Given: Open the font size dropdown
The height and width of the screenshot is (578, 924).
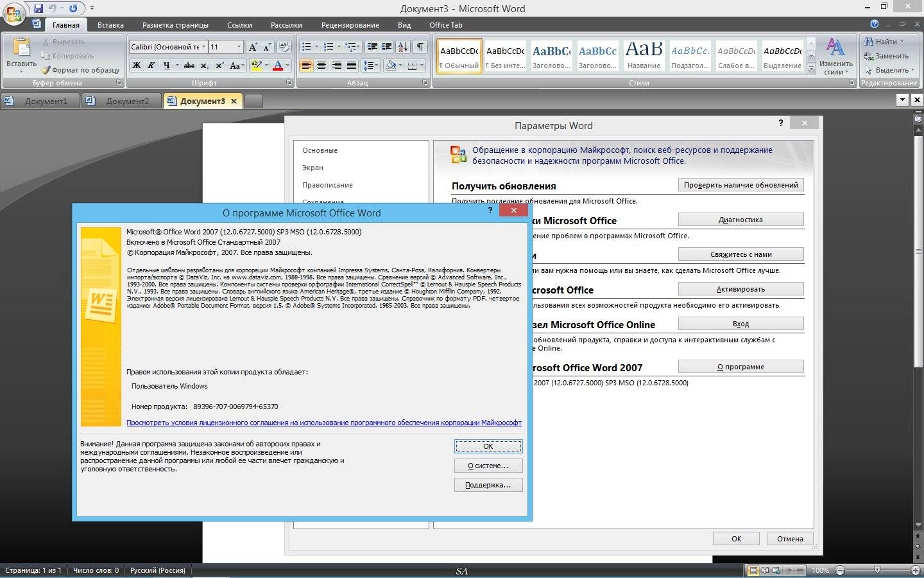Looking at the screenshot, I should click(x=239, y=47).
